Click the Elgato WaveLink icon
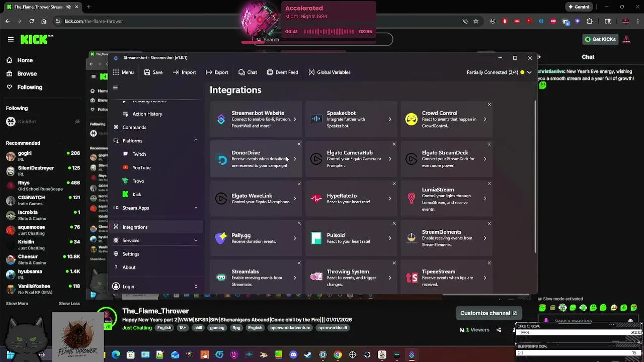The width and height of the screenshot is (644, 362). coord(221,199)
